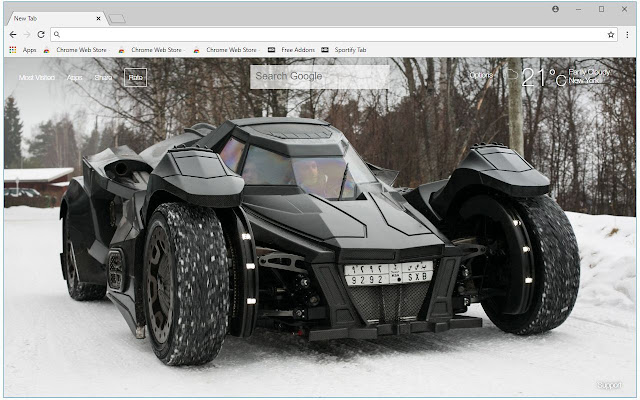Open the profile account icon

coord(556,9)
